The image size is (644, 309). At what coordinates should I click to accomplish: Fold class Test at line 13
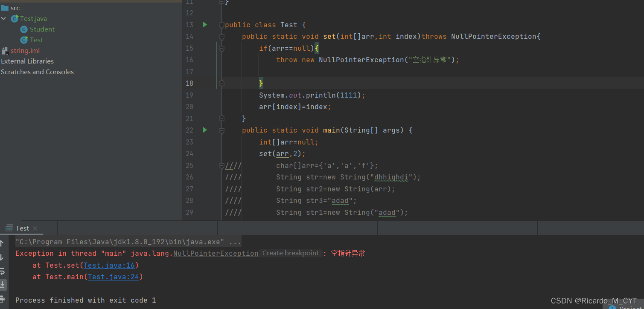click(x=221, y=25)
